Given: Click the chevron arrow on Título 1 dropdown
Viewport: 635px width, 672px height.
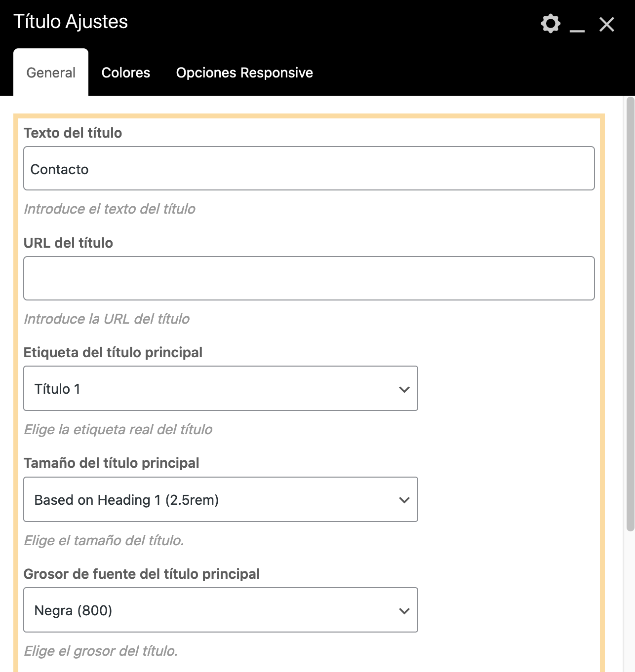Looking at the screenshot, I should [404, 389].
